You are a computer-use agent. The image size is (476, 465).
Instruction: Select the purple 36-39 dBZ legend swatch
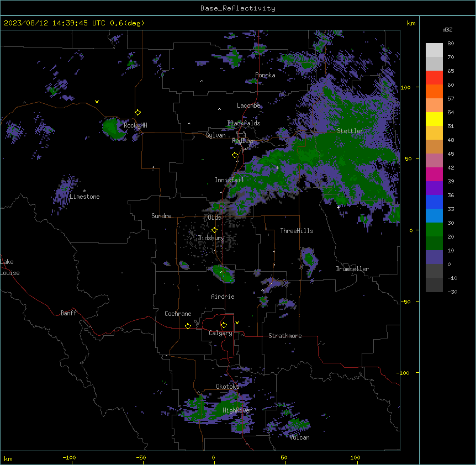[x=434, y=188]
